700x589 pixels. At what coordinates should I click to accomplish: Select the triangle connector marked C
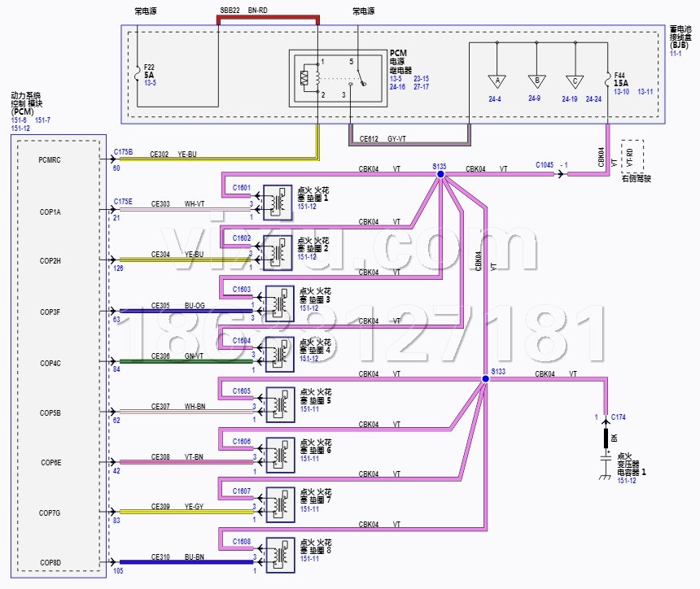pyautogui.click(x=575, y=81)
